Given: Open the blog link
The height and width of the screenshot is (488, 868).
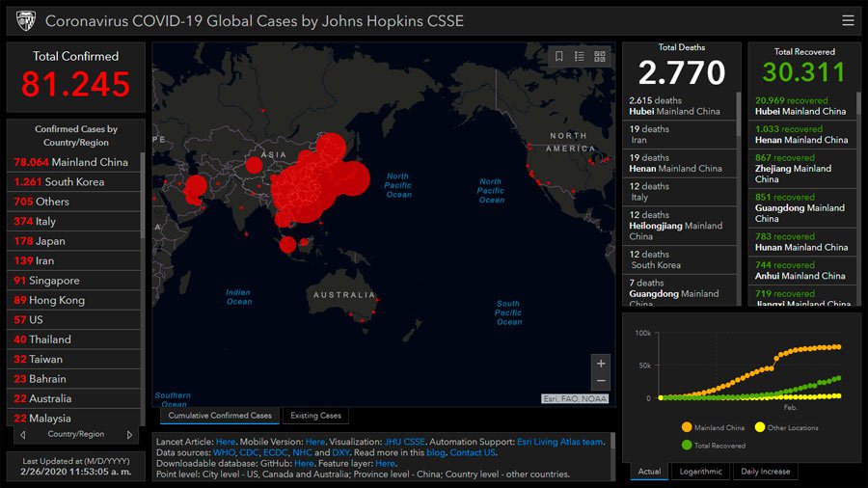Looking at the screenshot, I should (436, 452).
